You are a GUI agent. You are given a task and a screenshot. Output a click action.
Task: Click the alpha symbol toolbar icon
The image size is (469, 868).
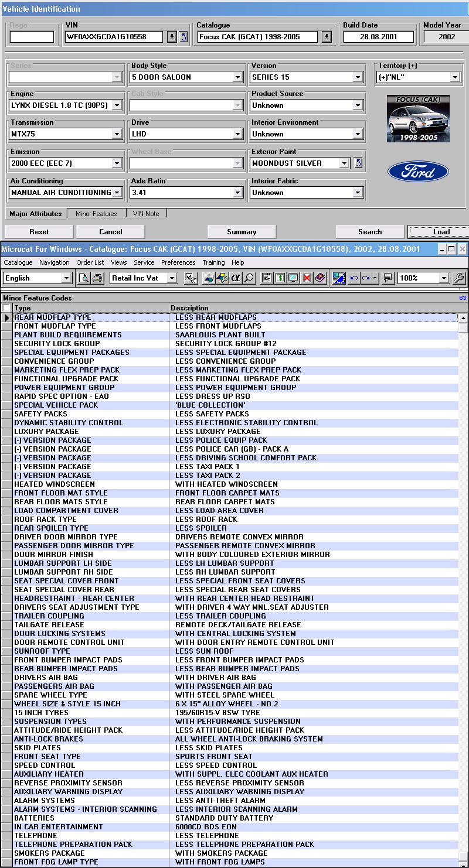click(x=236, y=278)
